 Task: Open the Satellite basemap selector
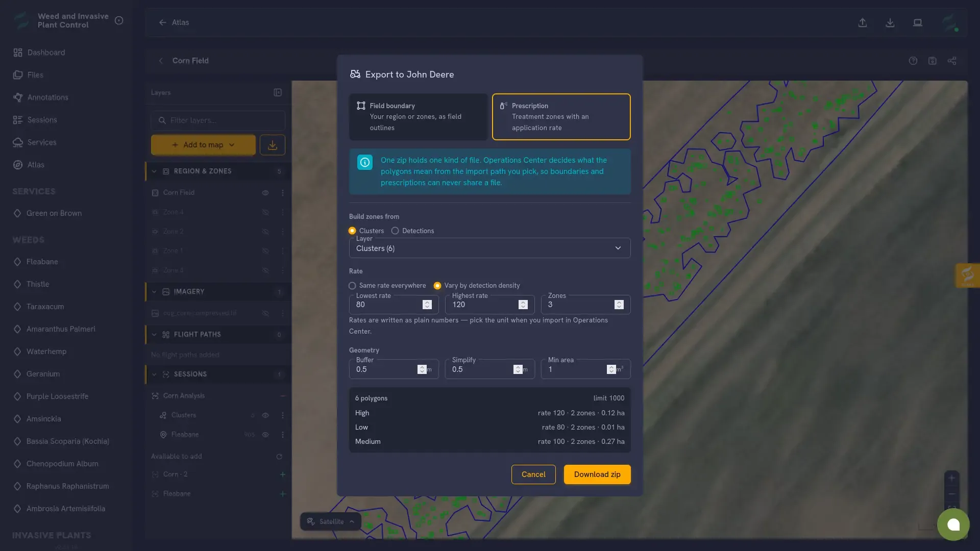pyautogui.click(x=331, y=521)
